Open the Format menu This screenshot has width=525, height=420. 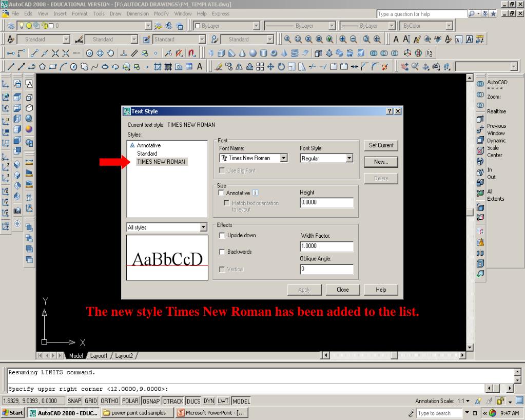coord(80,14)
